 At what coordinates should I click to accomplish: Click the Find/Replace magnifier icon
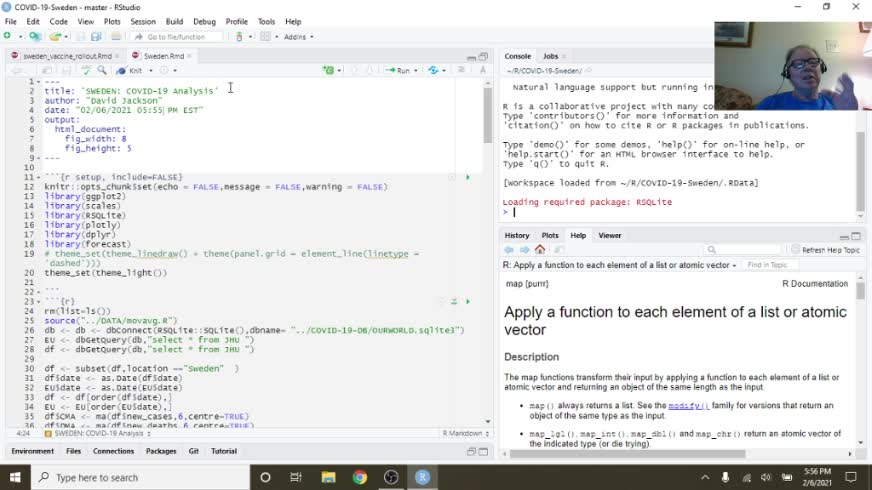coord(102,70)
